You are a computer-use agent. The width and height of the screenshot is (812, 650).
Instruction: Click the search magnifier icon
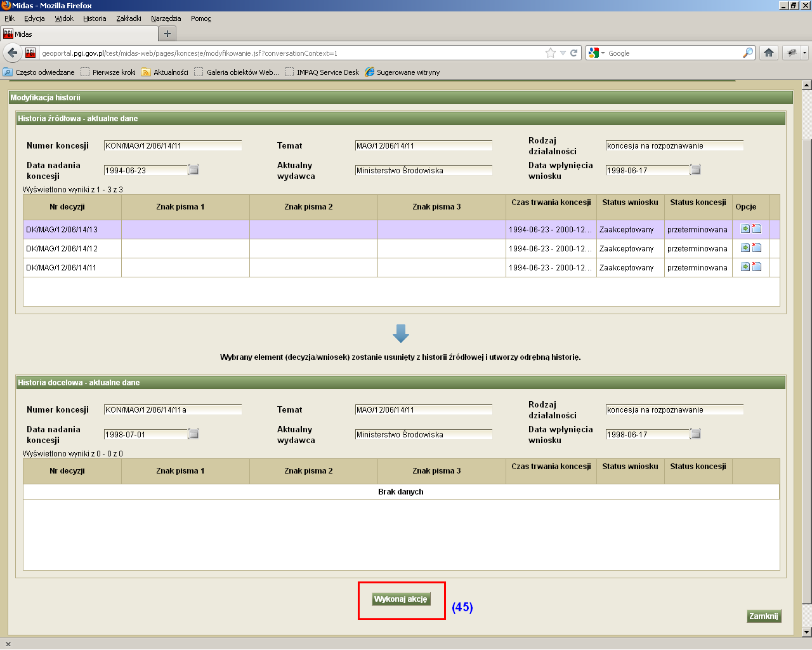(748, 53)
